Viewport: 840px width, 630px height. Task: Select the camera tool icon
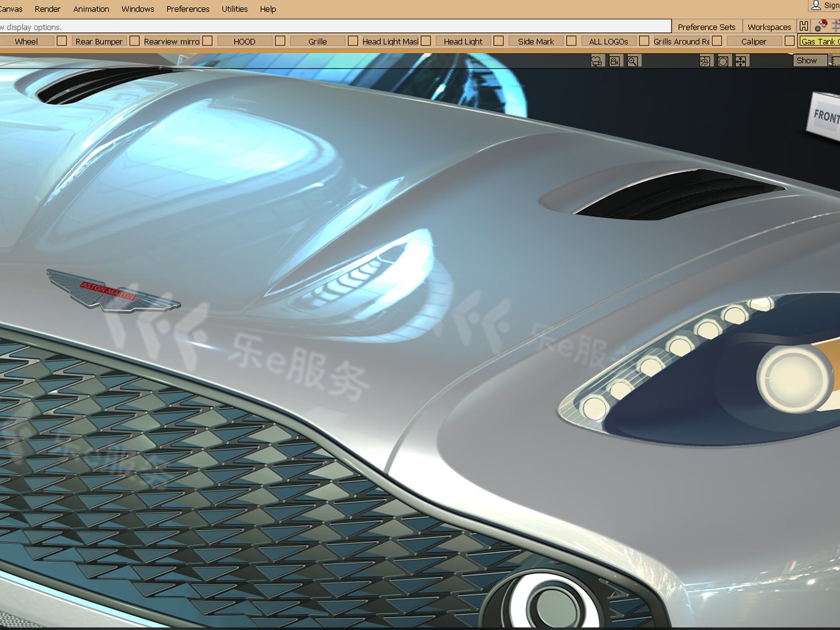point(596,61)
